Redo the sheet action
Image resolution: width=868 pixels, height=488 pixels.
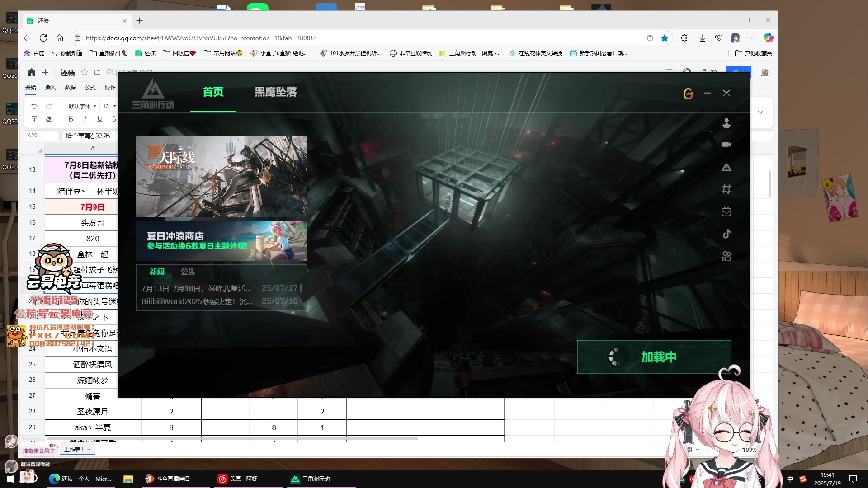[x=49, y=106]
